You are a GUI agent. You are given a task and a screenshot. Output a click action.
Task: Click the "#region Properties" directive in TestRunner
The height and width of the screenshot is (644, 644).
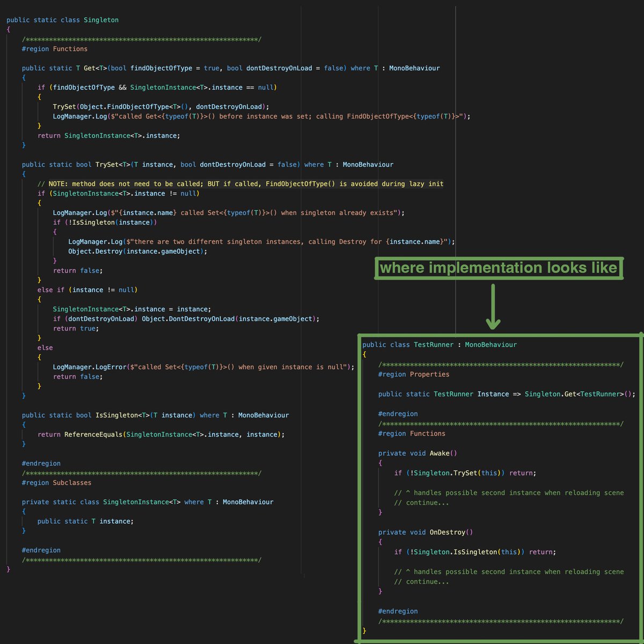(x=414, y=375)
